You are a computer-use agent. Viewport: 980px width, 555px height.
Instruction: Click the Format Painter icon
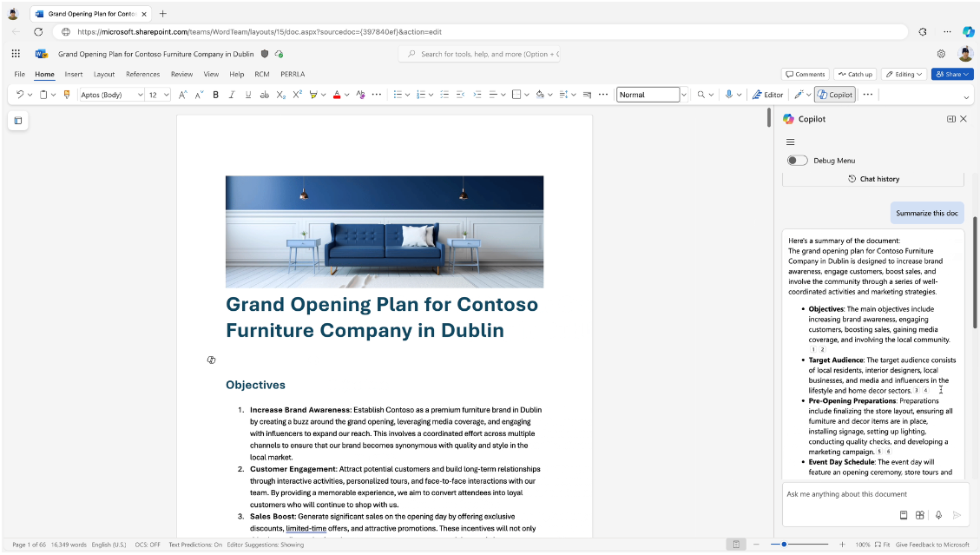coord(67,95)
